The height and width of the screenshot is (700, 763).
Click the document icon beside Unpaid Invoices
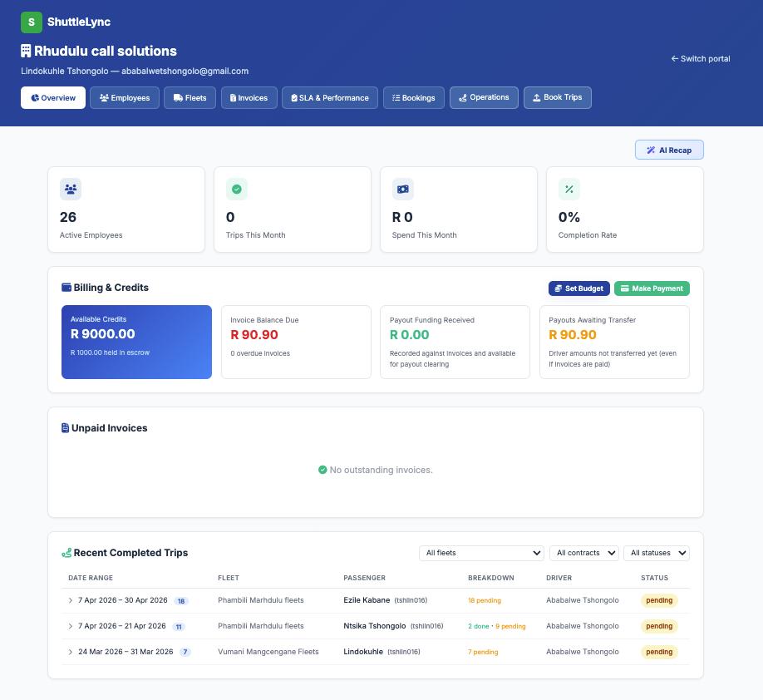click(x=65, y=428)
